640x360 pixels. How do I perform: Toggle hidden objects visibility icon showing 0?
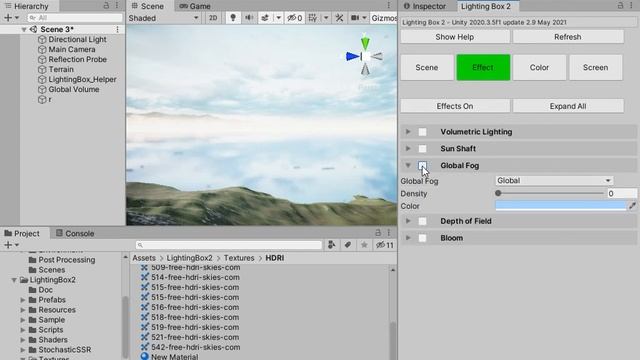pyautogui.click(x=295, y=18)
